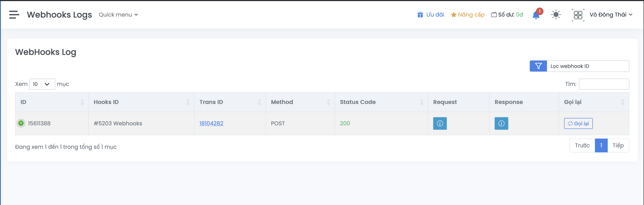
Task: Open Võ Đông Thái account dropdown
Action: (611, 15)
